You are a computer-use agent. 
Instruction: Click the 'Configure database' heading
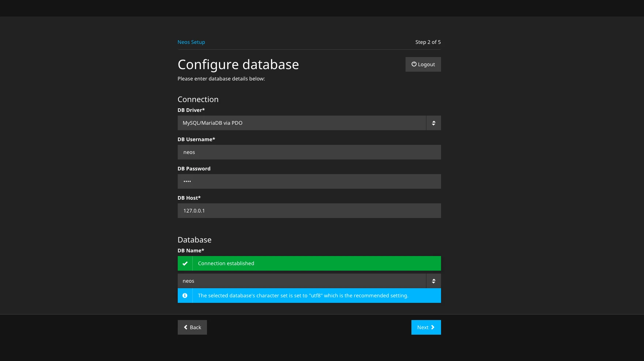tap(238, 65)
